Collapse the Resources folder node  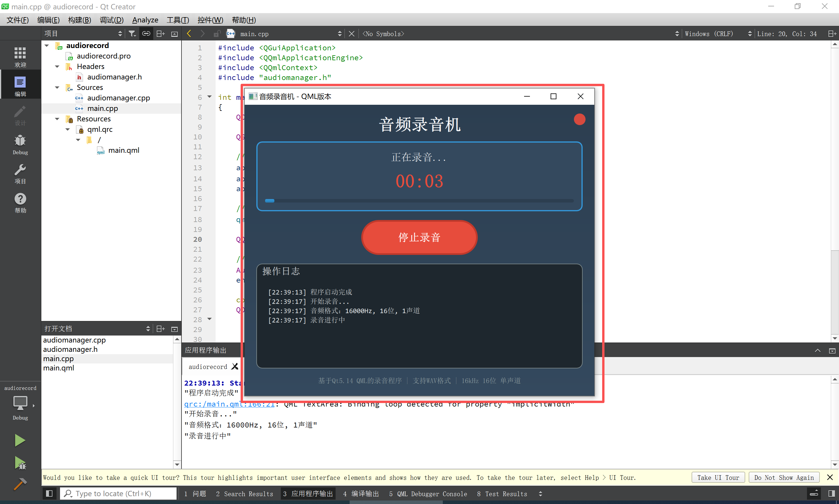(x=57, y=119)
